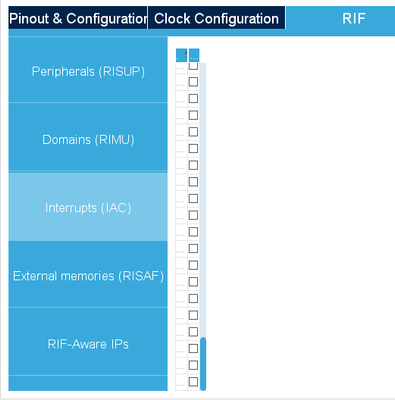Tick the topmost partially hidden checkbox

pyautogui.click(x=193, y=66)
